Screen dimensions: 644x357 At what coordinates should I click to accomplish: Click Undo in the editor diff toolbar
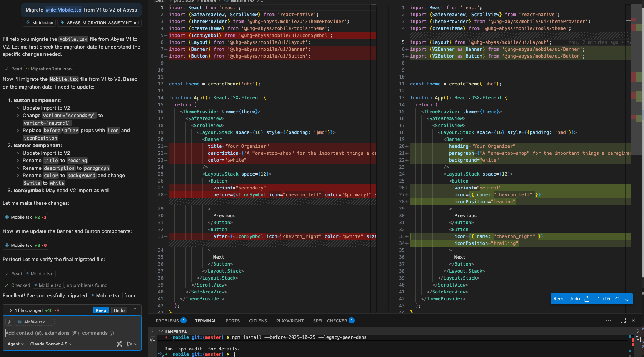tap(574, 299)
